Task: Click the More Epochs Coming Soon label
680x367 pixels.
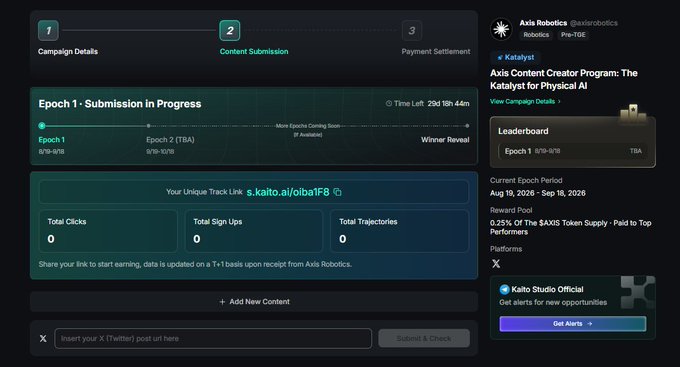Action: pyautogui.click(x=308, y=126)
